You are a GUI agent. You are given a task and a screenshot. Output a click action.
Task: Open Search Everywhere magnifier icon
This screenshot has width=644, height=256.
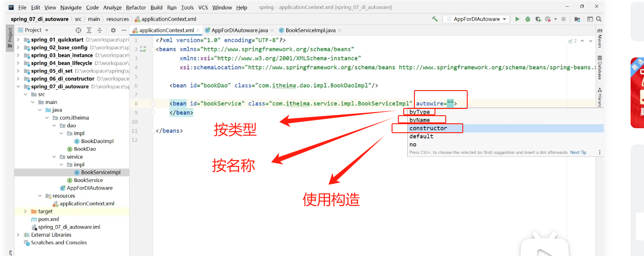click(598, 19)
